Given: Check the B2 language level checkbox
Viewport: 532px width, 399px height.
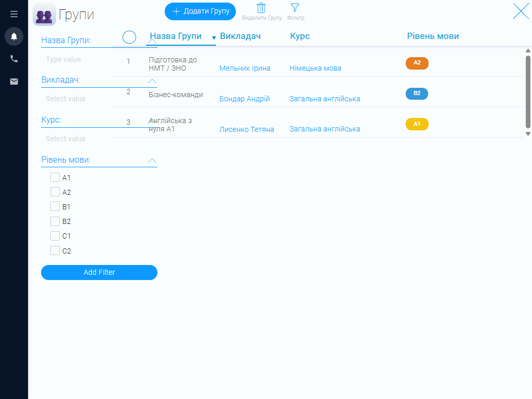Looking at the screenshot, I should coord(55,221).
